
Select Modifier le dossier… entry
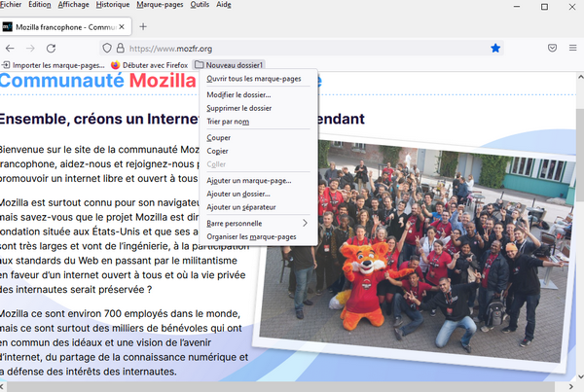click(x=259, y=95)
